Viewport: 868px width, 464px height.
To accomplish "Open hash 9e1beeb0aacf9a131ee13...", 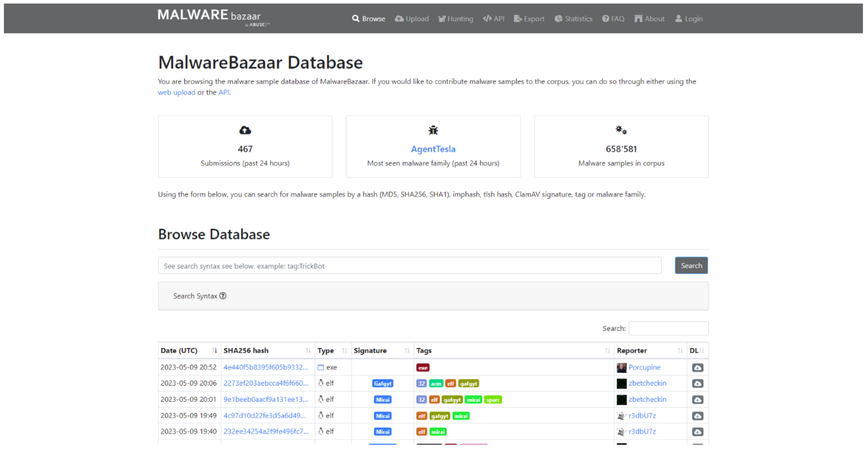I will point(266,399).
